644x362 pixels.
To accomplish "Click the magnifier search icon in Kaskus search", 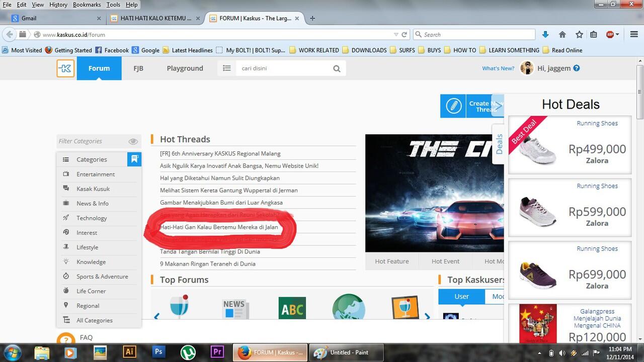I will pos(337,68).
